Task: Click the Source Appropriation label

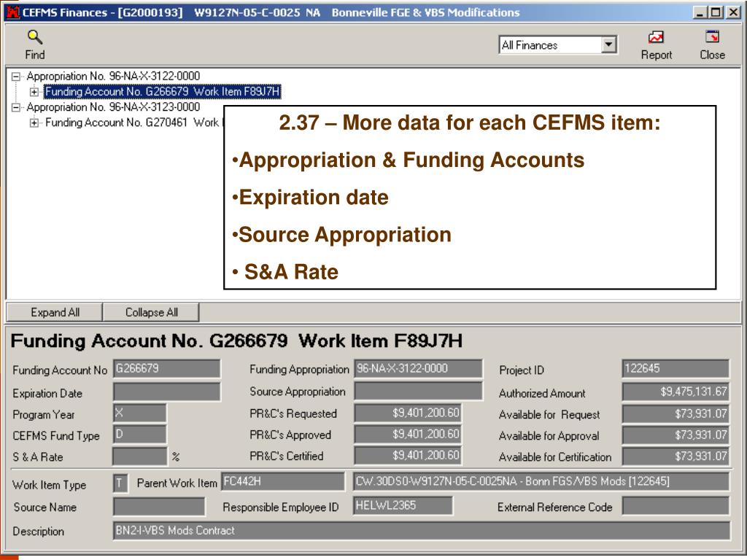Action: pos(298,392)
